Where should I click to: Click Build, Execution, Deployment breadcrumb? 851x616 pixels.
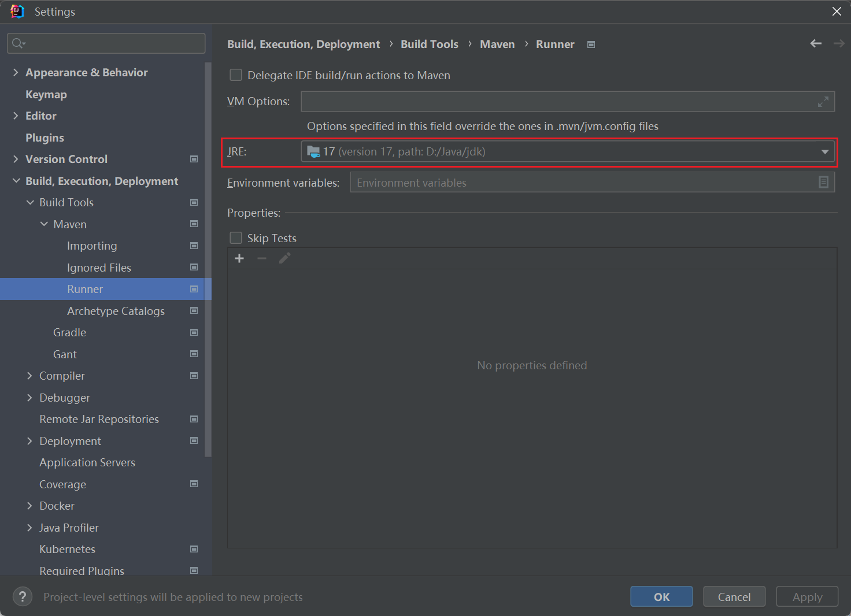(x=304, y=44)
